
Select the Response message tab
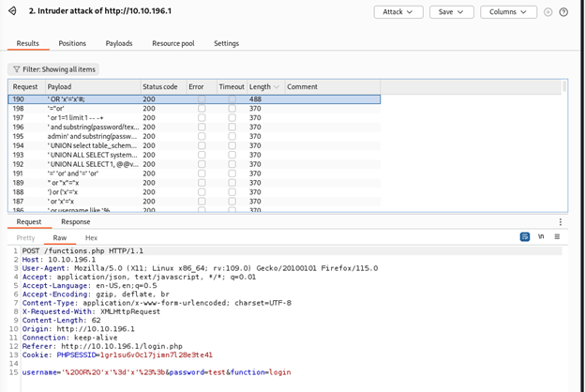click(76, 221)
